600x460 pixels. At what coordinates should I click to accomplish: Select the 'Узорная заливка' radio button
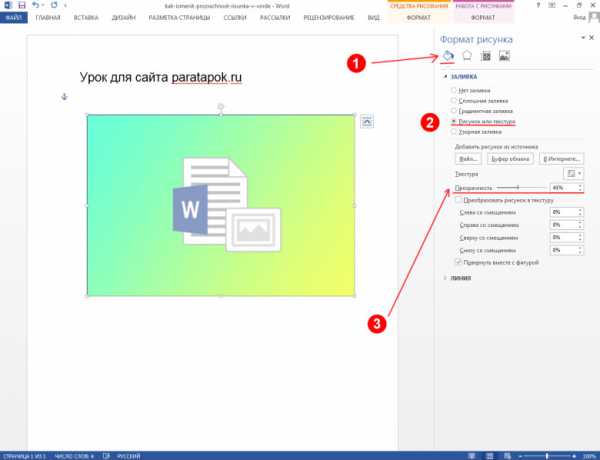pos(453,132)
